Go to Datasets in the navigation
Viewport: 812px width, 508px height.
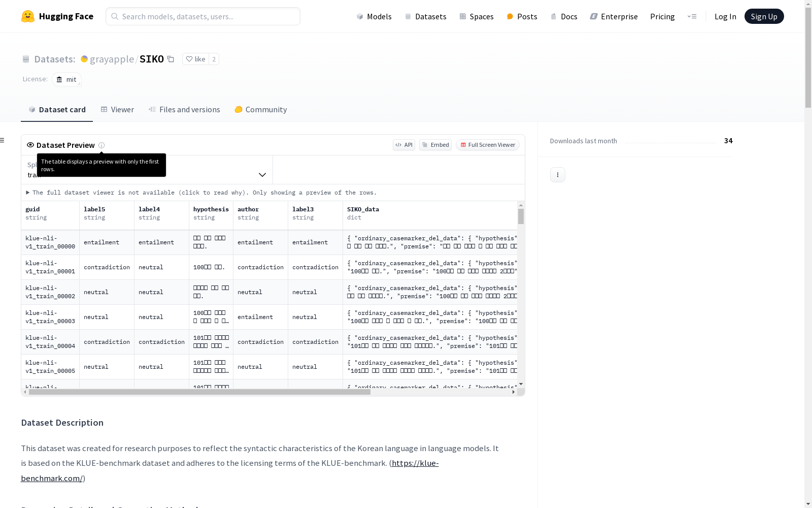(425, 16)
